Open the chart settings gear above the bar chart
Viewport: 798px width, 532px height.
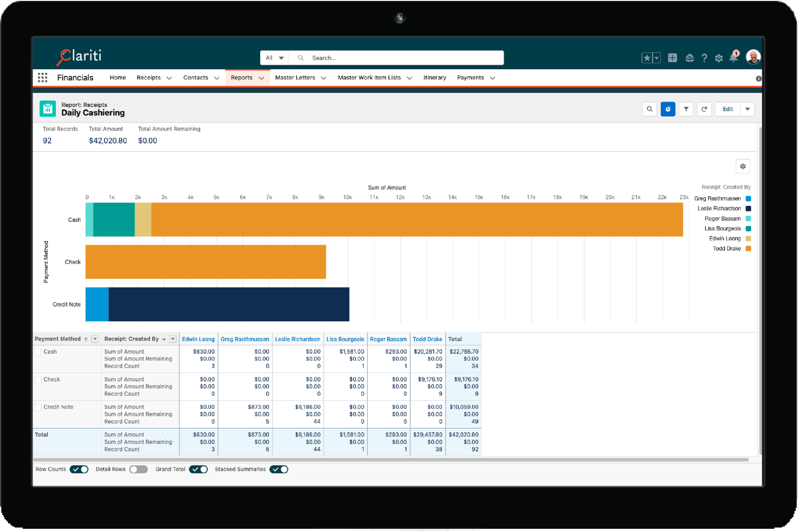743,166
